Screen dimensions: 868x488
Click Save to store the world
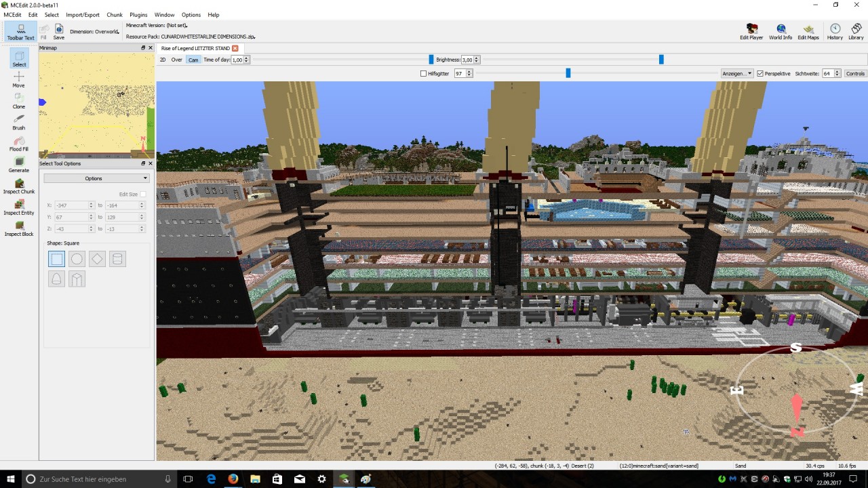[x=58, y=31]
